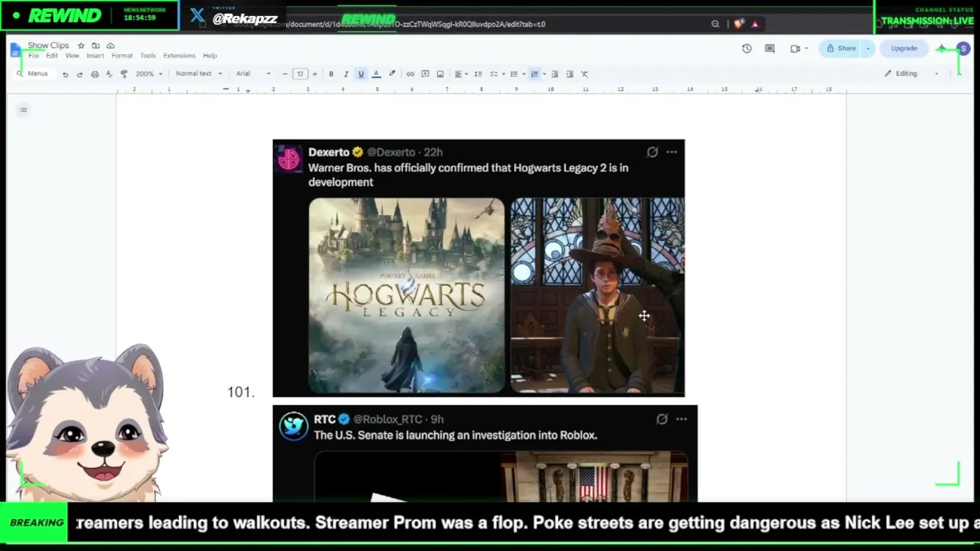Toggle italic formatting
980x551 pixels.
click(346, 74)
